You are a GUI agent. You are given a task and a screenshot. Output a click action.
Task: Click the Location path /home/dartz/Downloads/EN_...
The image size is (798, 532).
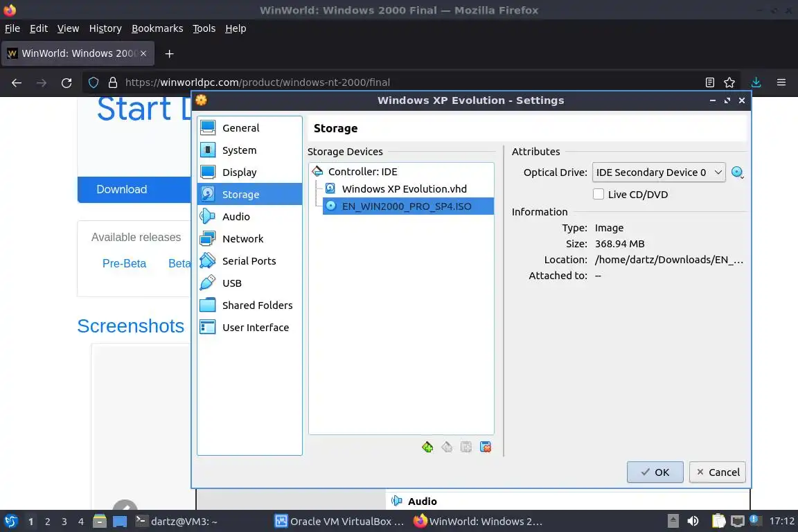[x=668, y=260]
